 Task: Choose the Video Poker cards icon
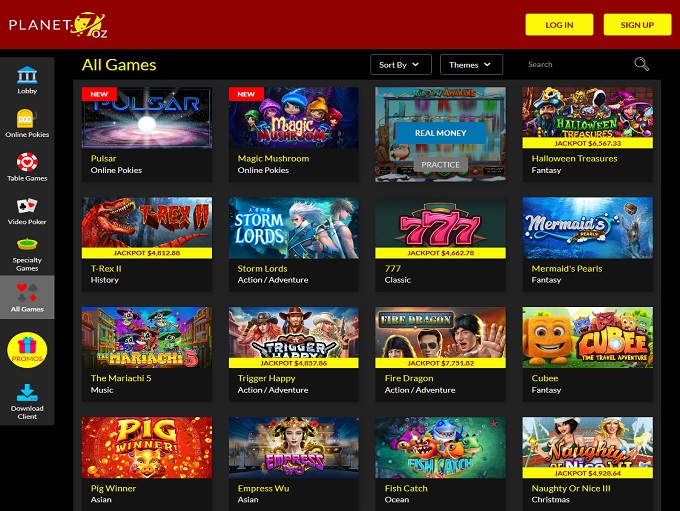click(27, 206)
